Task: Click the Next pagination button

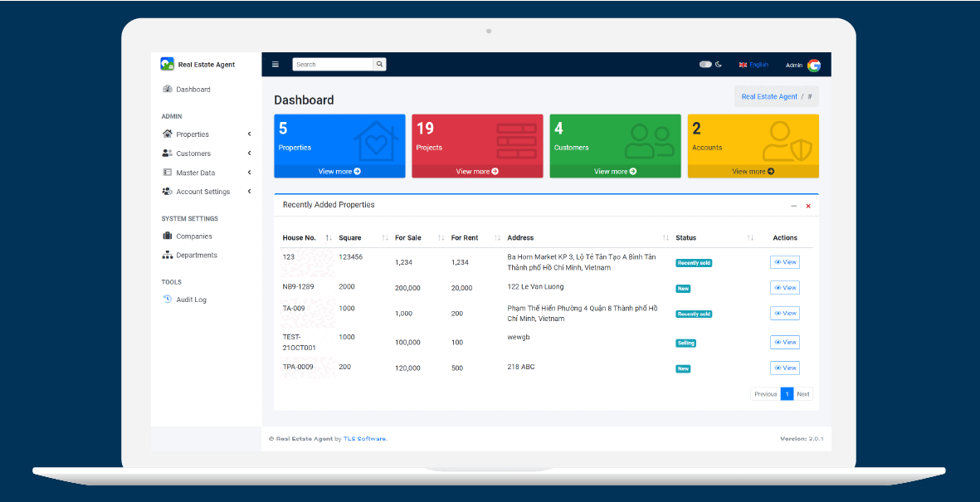Action: (x=803, y=394)
